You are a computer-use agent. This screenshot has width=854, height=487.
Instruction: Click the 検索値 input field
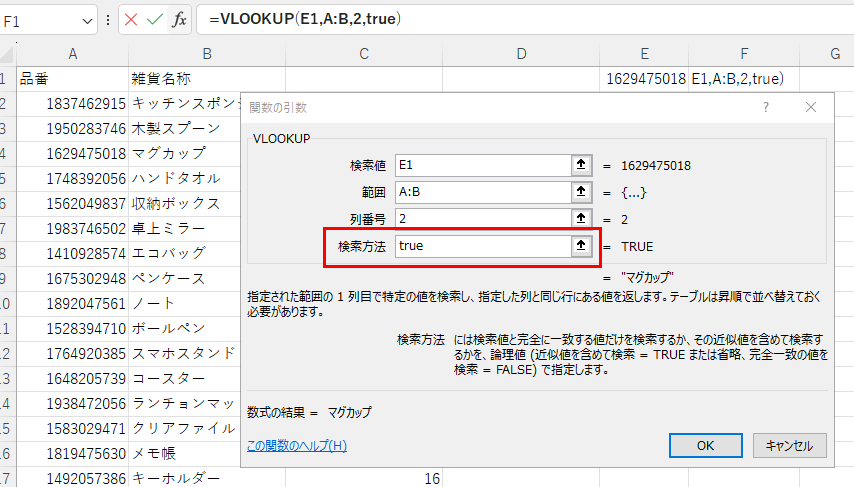pos(480,165)
